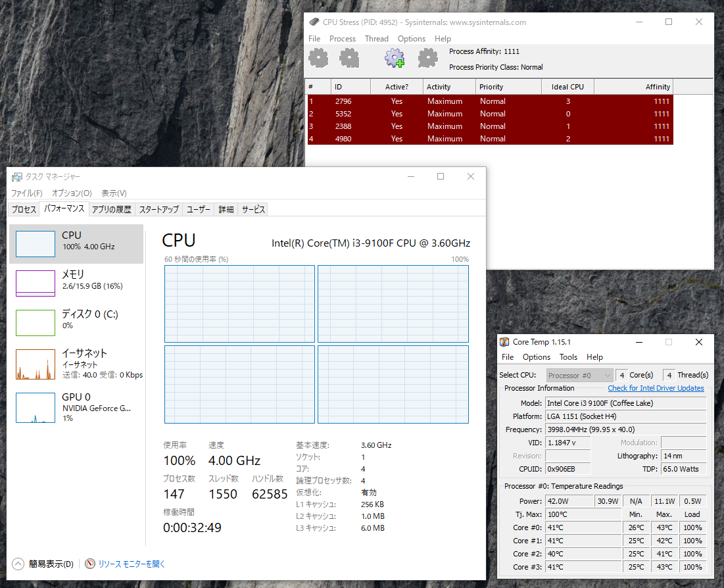Select the CPU graph thumbnail in the sidebar
Image resolution: width=724 pixels, height=588 pixels.
36,243
